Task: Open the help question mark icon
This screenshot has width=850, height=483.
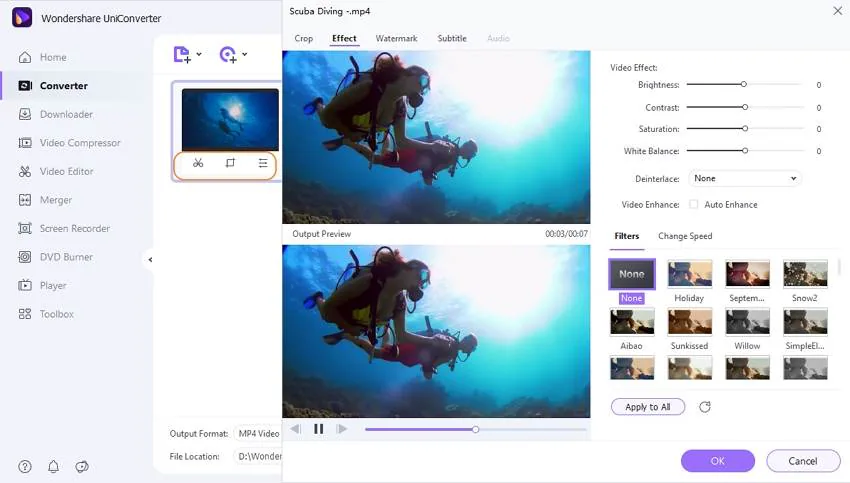Action: [25, 467]
